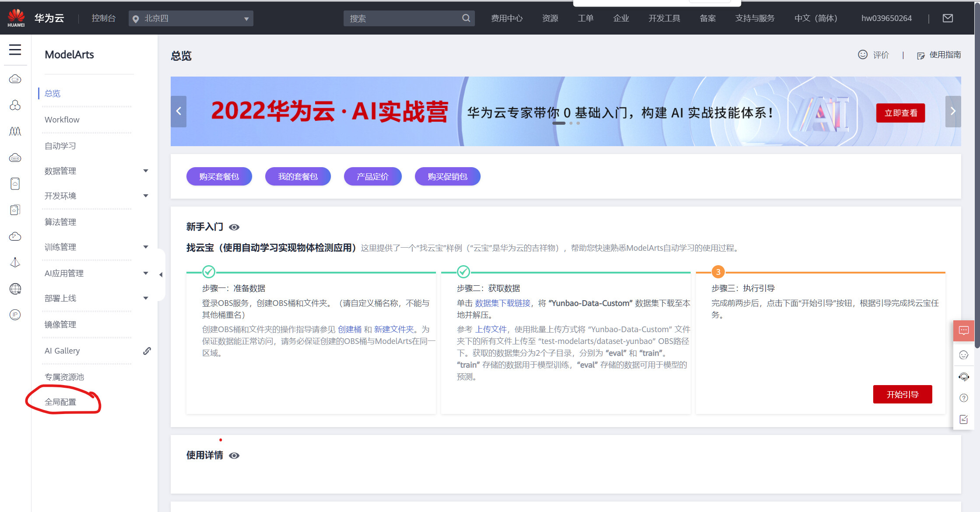Open 镜像管理 in the sidebar
The height and width of the screenshot is (512, 980).
[60, 325]
